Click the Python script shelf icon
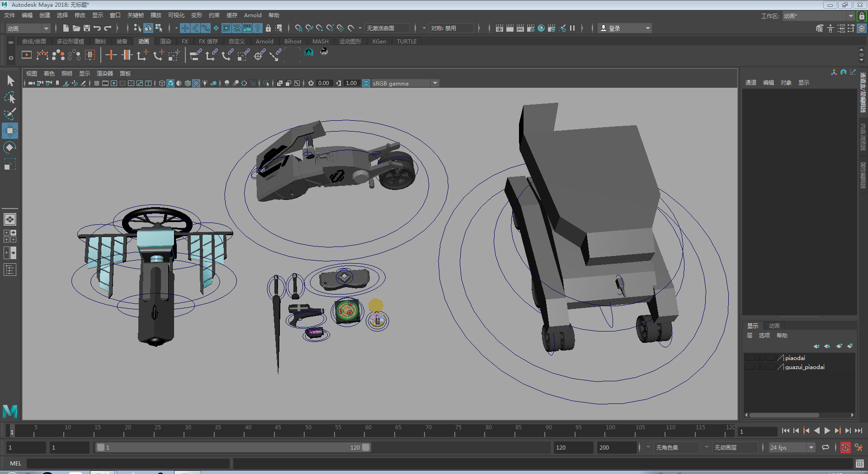 pyautogui.click(x=324, y=52)
